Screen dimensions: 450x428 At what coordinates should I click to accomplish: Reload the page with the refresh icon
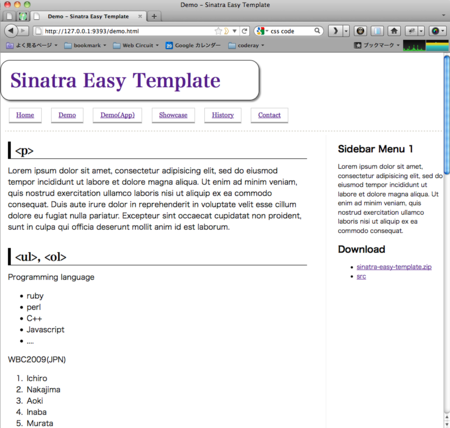244,31
